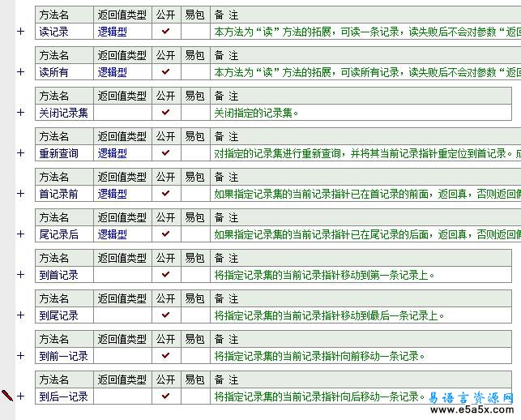
Task: Click 读所有 remark about 读所有记录
Action: point(367,72)
